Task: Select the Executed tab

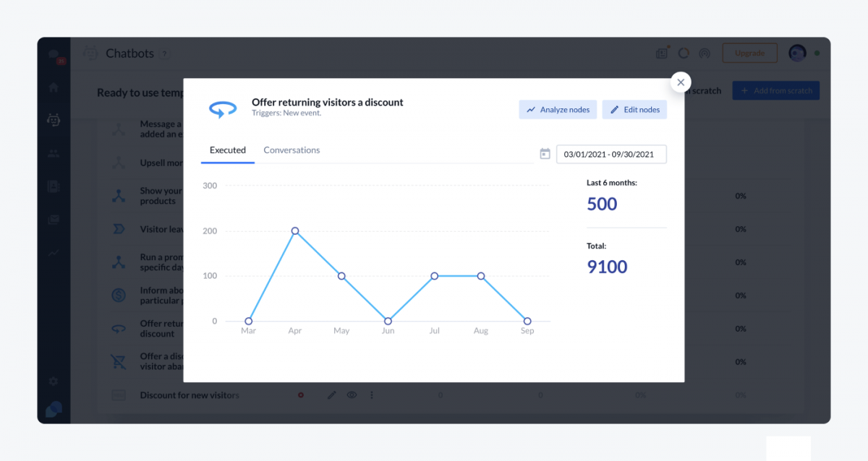Action: point(228,150)
